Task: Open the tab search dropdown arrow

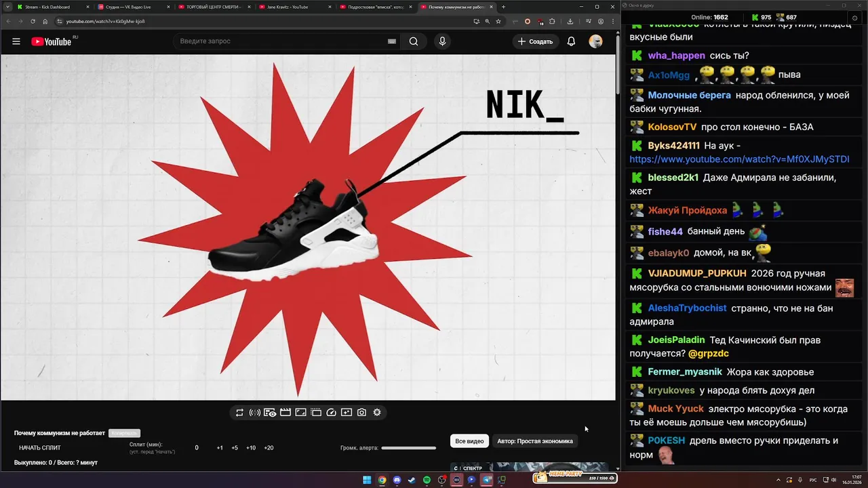Action: [7, 7]
